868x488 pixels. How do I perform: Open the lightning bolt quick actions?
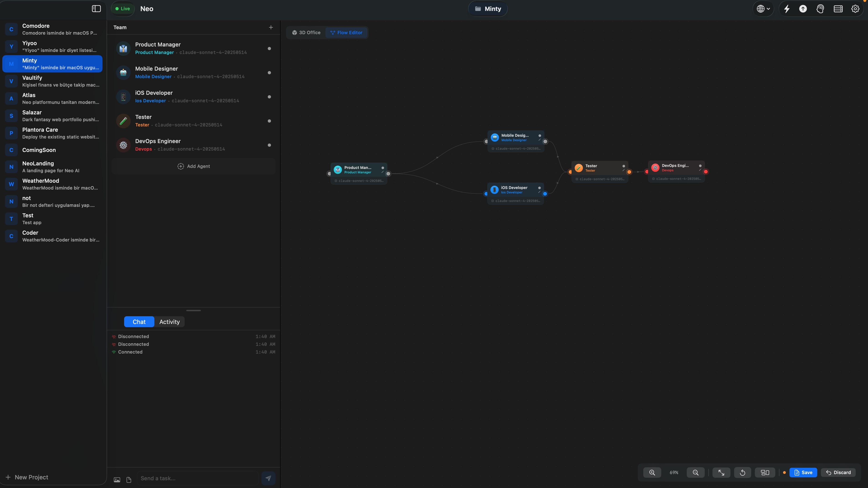787,9
